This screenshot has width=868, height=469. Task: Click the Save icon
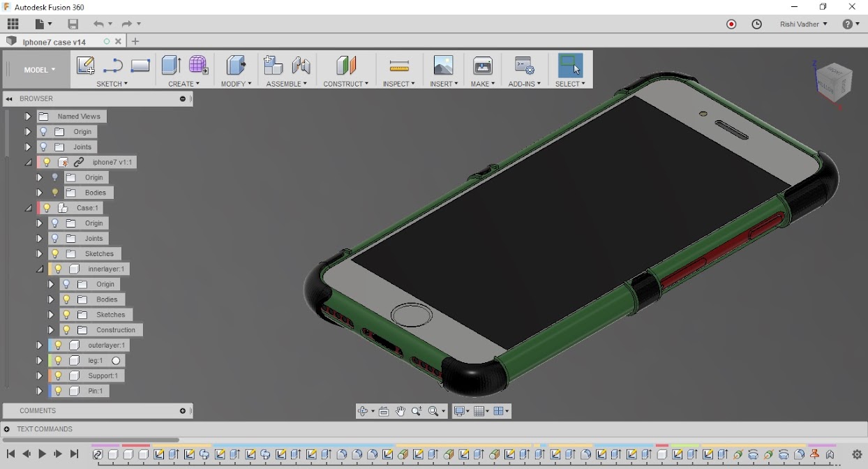point(73,24)
